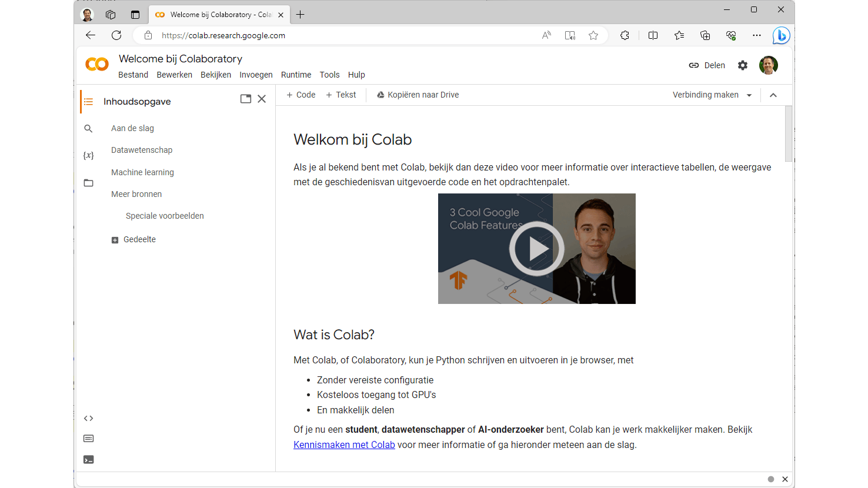Open the Kennismaken met Colab link

pos(344,444)
